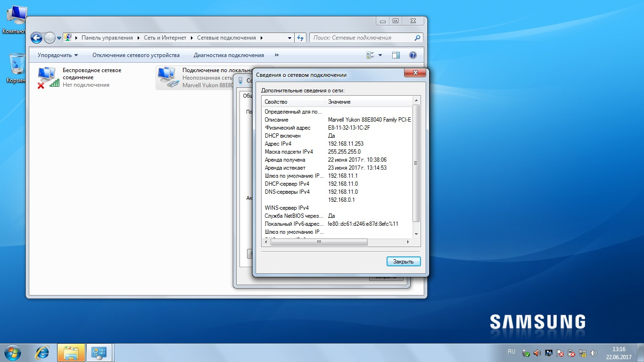Image resolution: width=644 pixels, height=362 pixels.
Task: Click the Значение column header
Action: [369, 102]
